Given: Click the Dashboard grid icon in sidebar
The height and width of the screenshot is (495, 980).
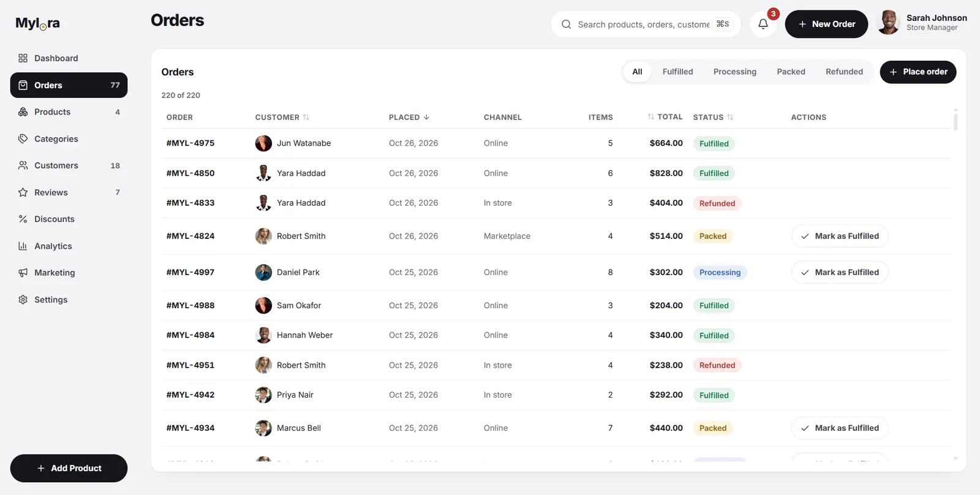Looking at the screenshot, I should (23, 58).
